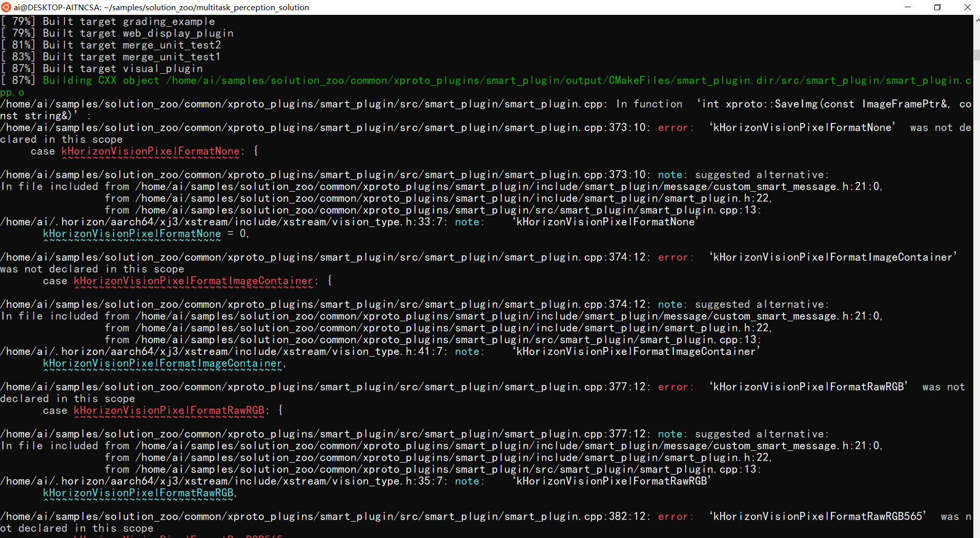The height and width of the screenshot is (538, 980).
Task: Click the Ubuntu icon in the title bar
Action: (x=6, y=7)
